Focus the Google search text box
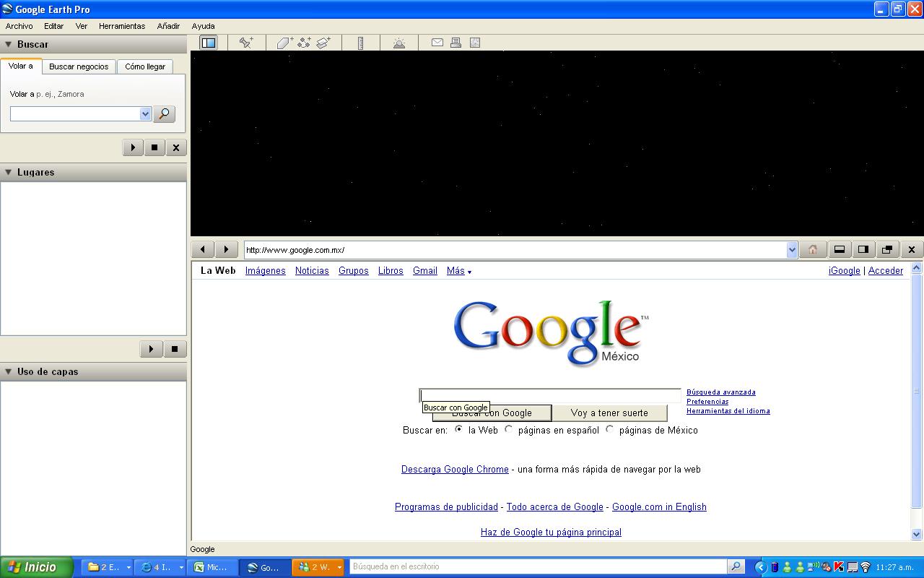The width and height of the screenshot is (924, 578). pyautogui.click(x=550, y=396)
